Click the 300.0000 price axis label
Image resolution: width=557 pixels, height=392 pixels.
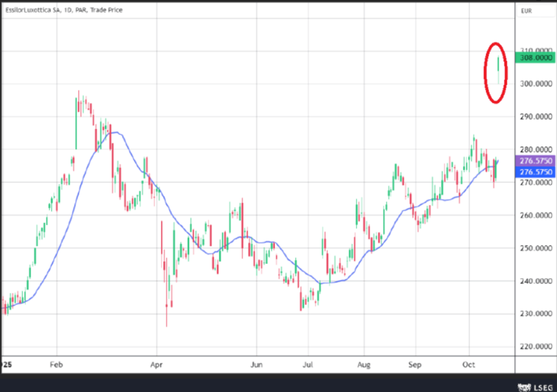536,84
